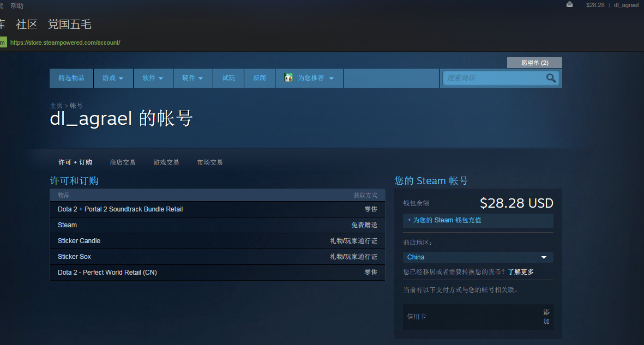Click the $28.28 balance in header
The height and width of the screenshot is (345, 644).
tap(595, 5)
